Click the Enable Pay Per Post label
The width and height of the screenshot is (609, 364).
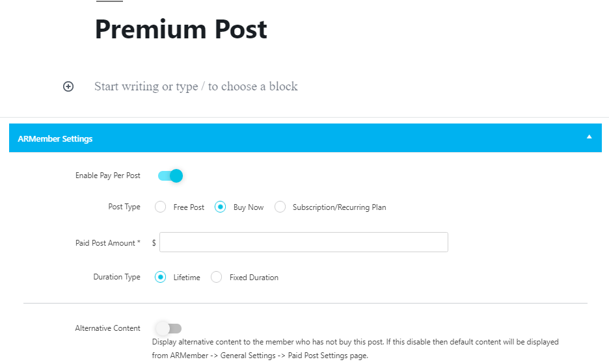[108, 175]
